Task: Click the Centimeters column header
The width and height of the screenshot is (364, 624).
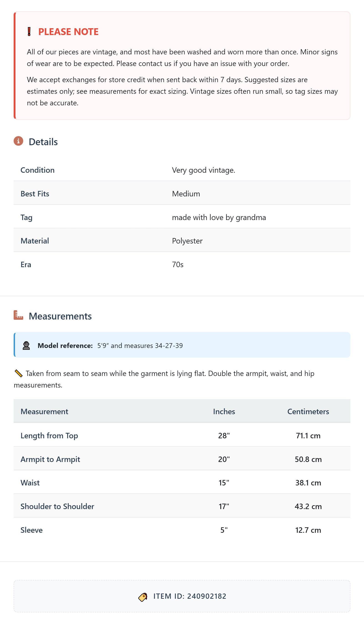Action: (308, 411)
